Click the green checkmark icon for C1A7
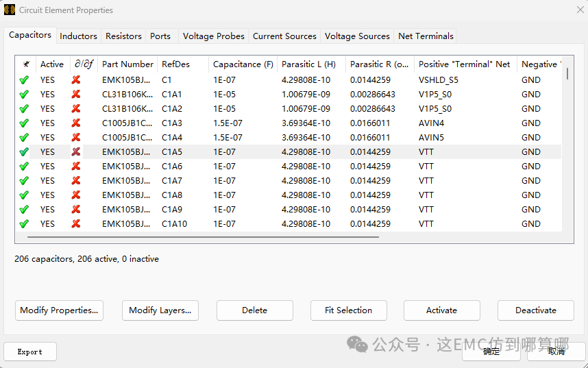The width and height of the screenshot is (588, 368). point(24,180)
